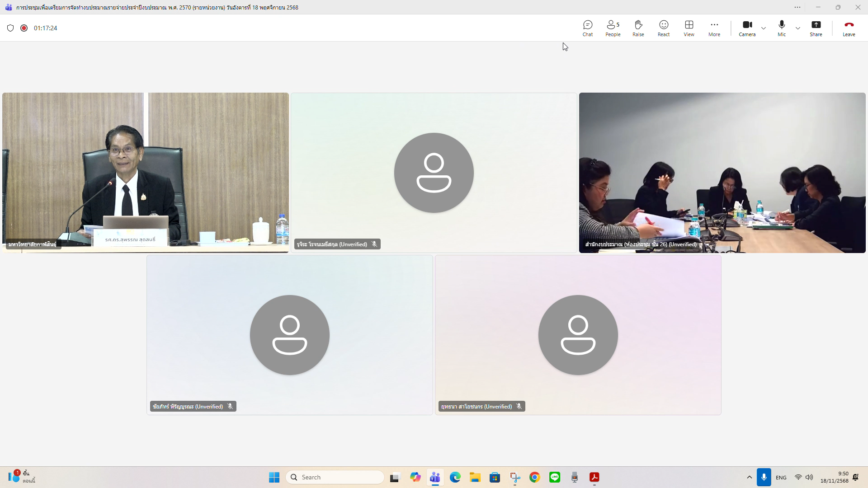This screenshot has height=488, width=868.
Task: Click the taskbar Search box
Action: coord(335,477)
